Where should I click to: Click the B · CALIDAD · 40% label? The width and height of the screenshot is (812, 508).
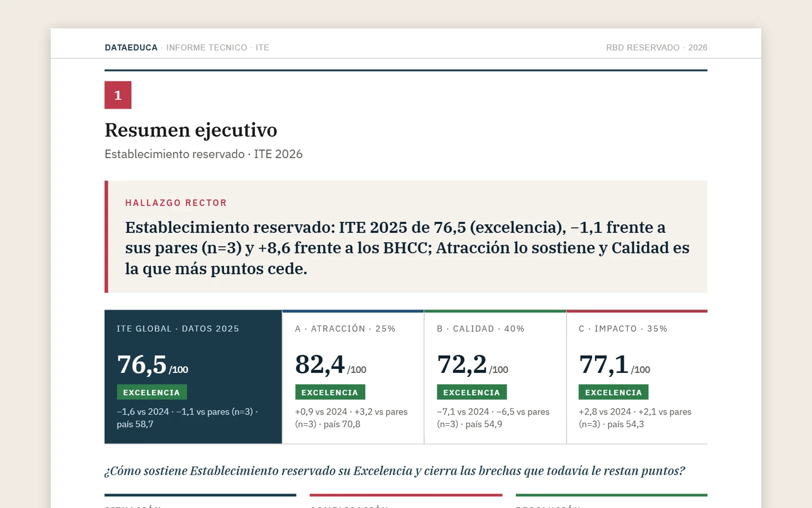[x=481, y=329]
